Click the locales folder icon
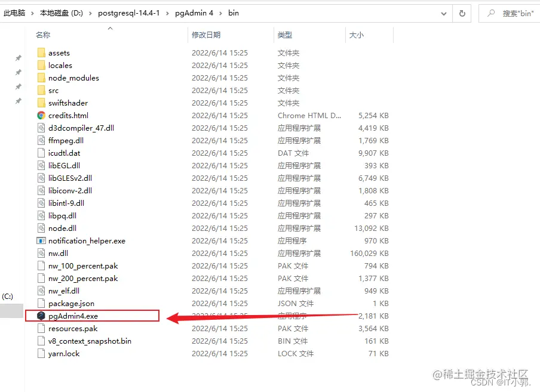540x392 pixels. pyautogui.click(x=41, y=66)
